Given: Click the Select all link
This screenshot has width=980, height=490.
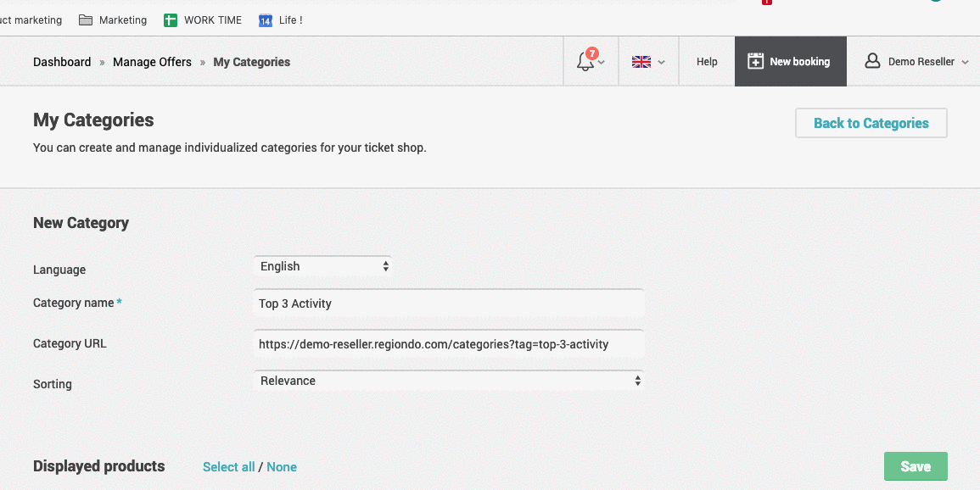Looking at the screenshot, I should (229, 467).
